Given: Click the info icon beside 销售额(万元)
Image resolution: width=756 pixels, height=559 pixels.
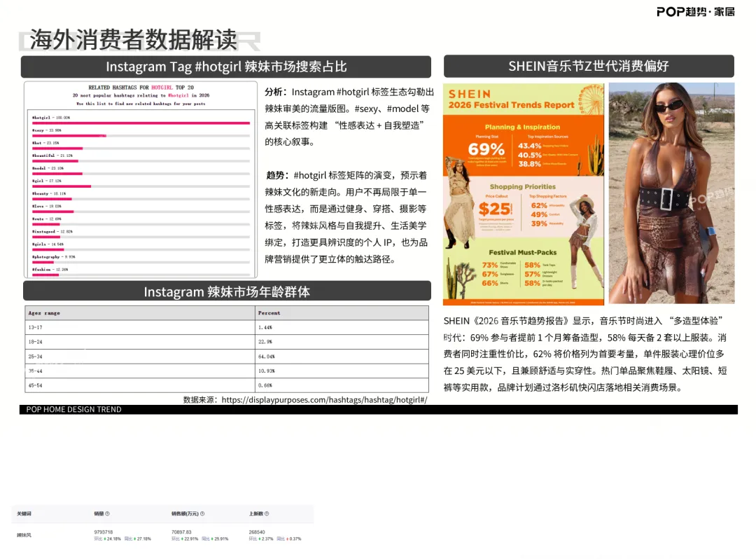Looking at the screenshot, I should pos(202,513).
